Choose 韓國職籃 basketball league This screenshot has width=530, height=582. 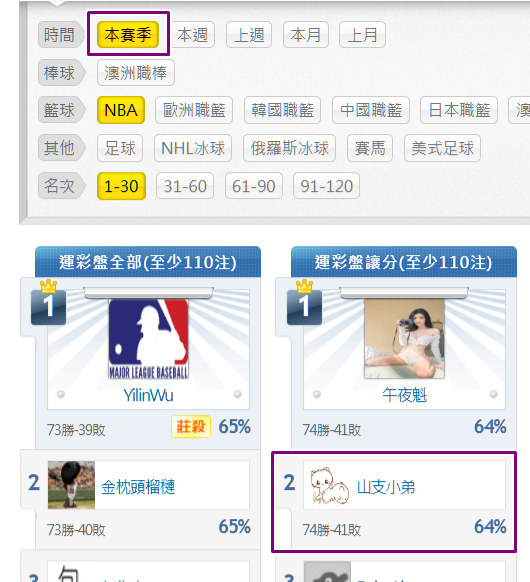(x=282, y=110)
